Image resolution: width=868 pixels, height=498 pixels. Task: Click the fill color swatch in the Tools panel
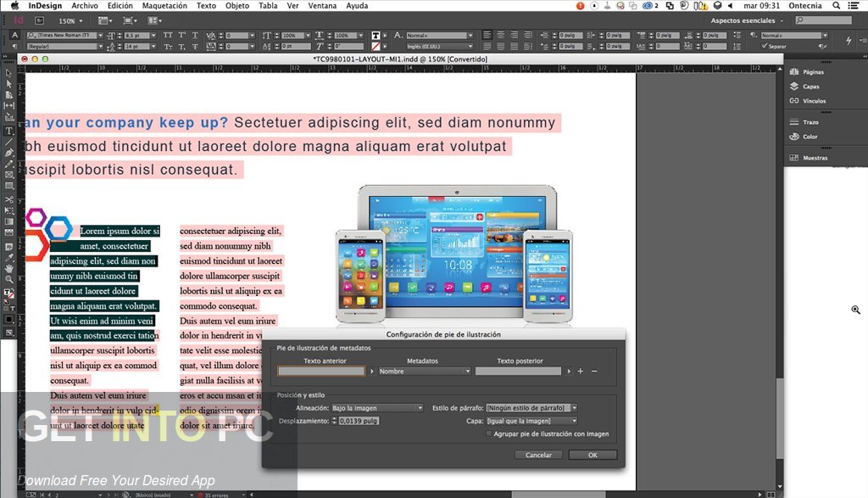[x=8, y=293]
